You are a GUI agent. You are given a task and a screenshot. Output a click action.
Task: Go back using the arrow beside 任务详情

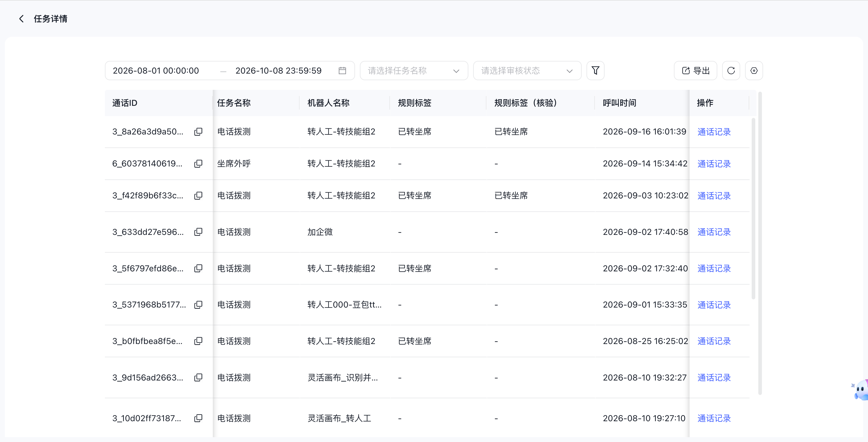pyautogui.click(x=22, y=19)
